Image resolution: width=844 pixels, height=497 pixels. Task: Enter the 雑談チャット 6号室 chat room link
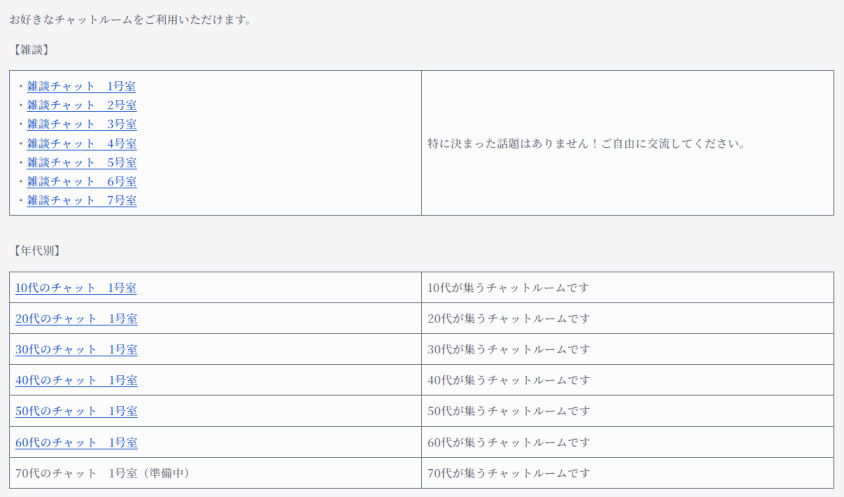point(81,181)
